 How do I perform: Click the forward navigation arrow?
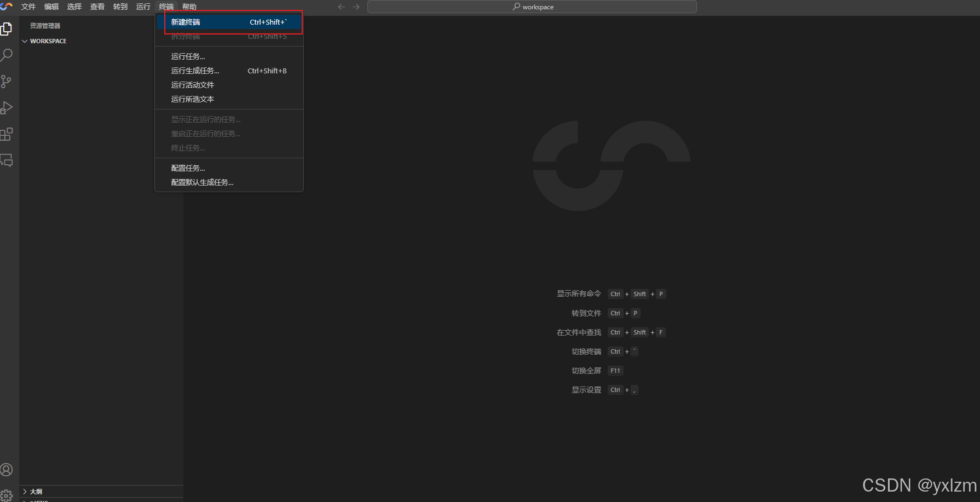(356, 7)
